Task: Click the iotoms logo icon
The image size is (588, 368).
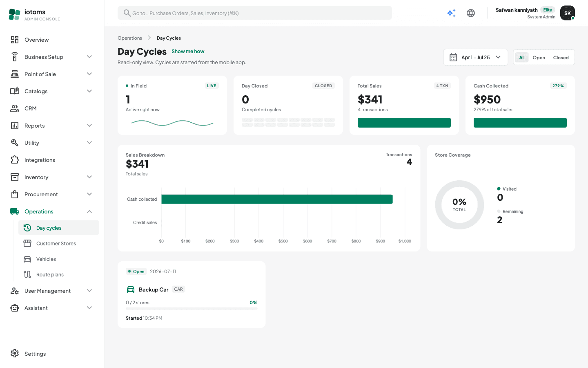Action: 14,15
